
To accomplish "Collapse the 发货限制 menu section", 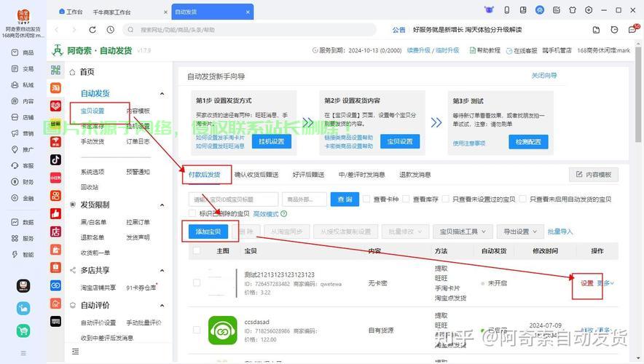I will pyautogui.click(x=162, y=205).
